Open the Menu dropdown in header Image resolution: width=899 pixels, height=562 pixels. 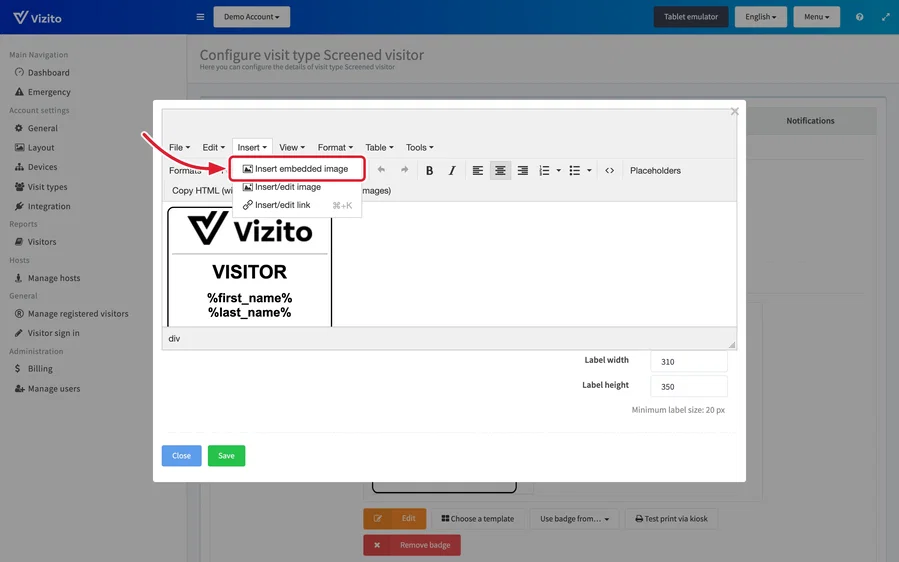(816, 17)
